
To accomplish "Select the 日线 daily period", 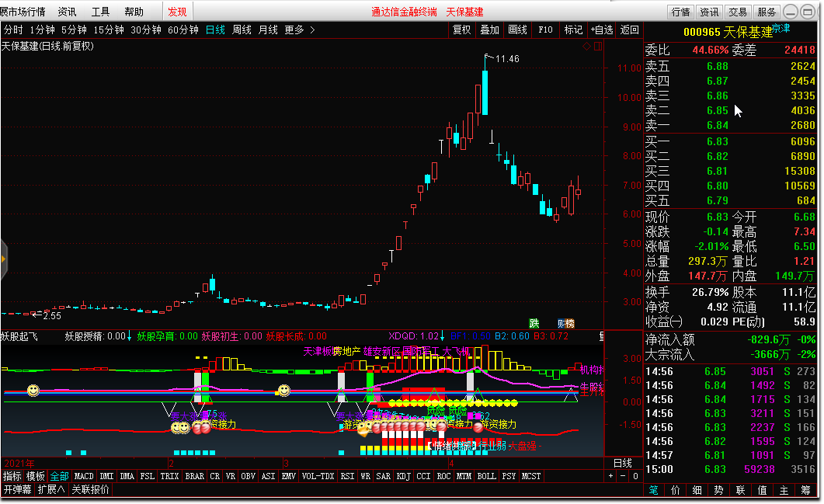I will (x=215, y=30).
